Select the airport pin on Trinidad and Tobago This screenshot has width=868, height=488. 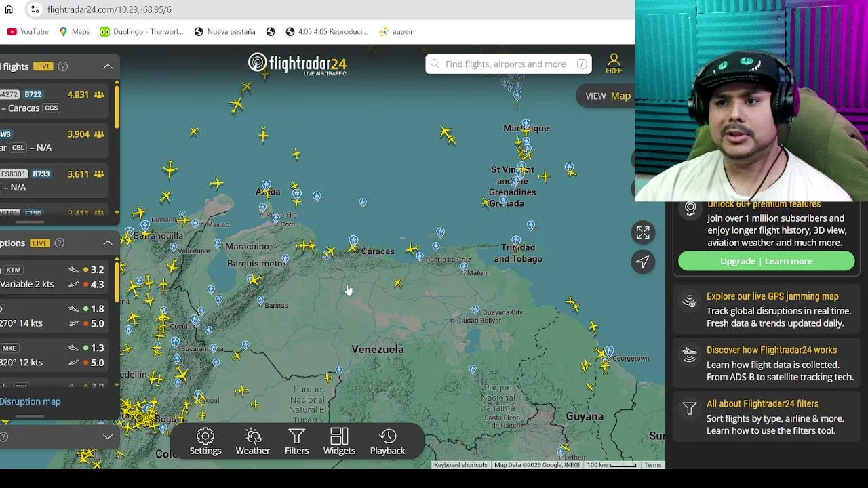click(x=516, y=241)
